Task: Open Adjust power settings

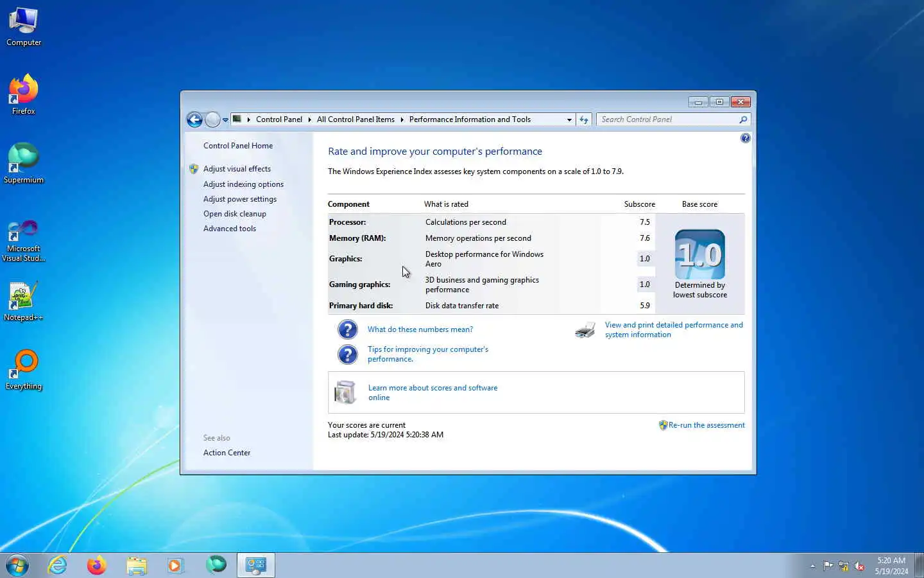Action: coord(240,199)
